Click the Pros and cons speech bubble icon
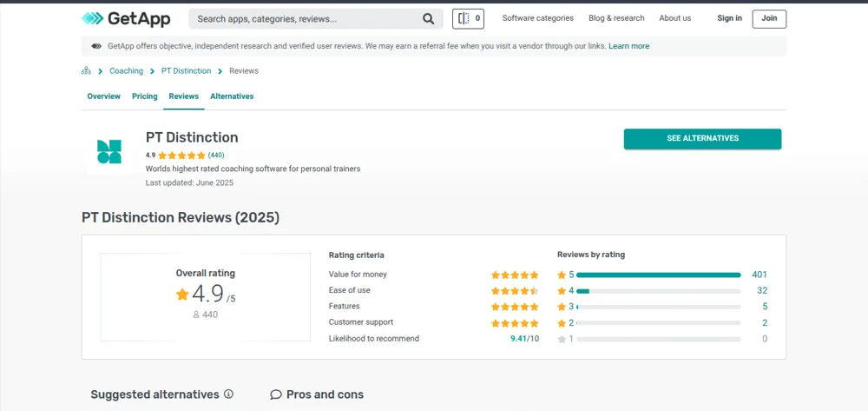The height and width of the screenshot is (411, 868). click(x=276, y=395)
